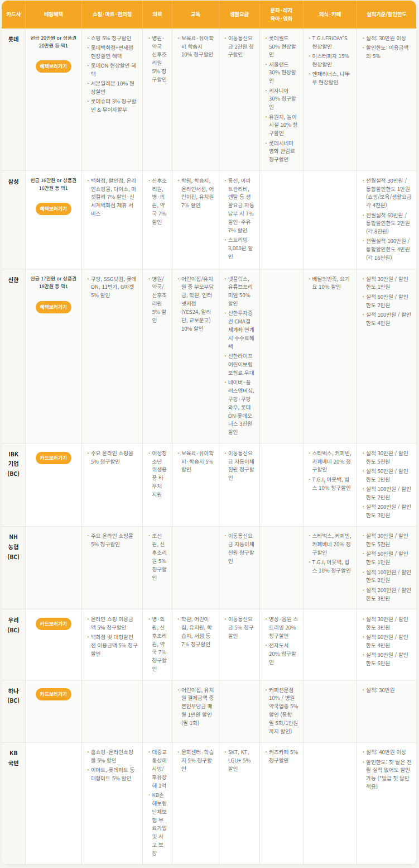419x868 pixels.
Task: Click the 의료 column header
Action: tap(157, 15)
